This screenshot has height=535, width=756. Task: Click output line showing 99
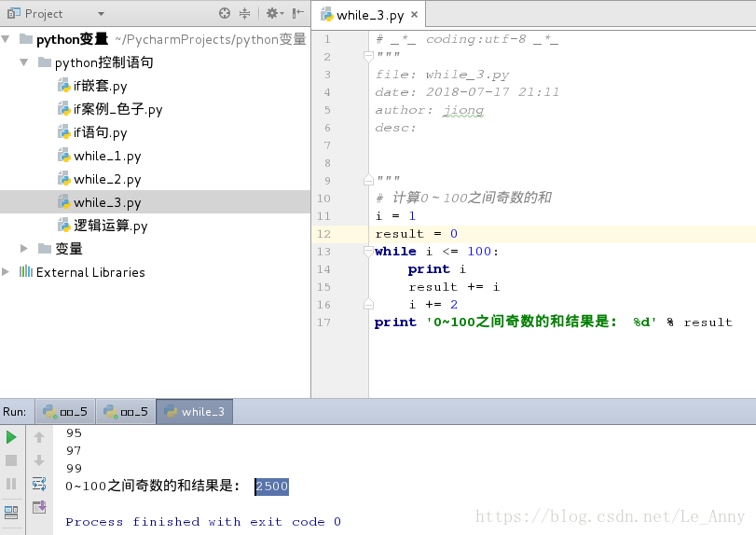point(75,468)
